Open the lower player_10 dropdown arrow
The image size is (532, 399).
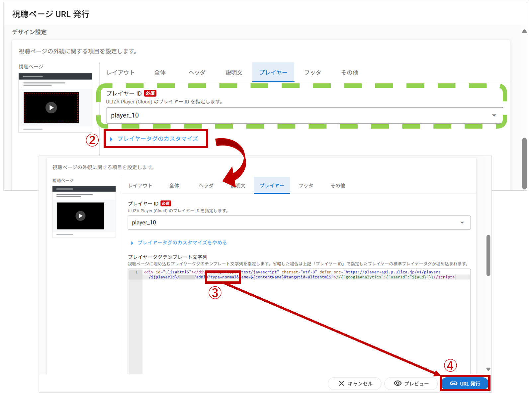click(x=462, y=223)
